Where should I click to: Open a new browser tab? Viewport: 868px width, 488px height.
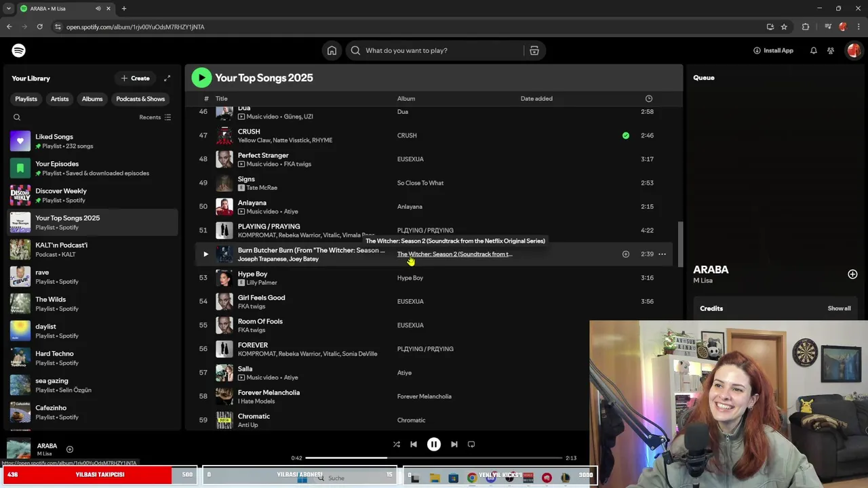coord(124,8)
